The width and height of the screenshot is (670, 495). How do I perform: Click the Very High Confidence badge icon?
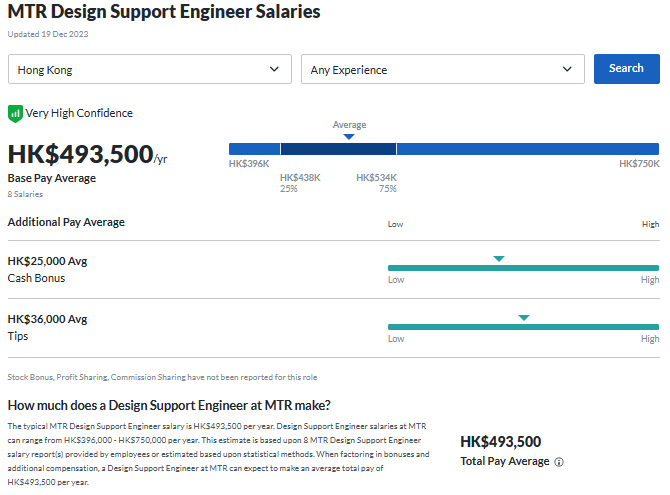pos(15,114)
